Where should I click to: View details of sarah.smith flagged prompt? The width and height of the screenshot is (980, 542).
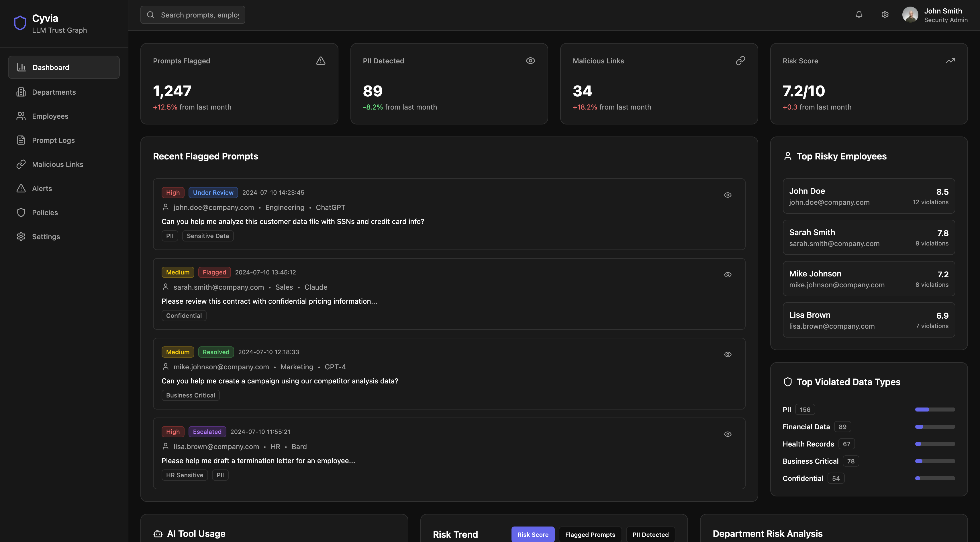point(727,275)
